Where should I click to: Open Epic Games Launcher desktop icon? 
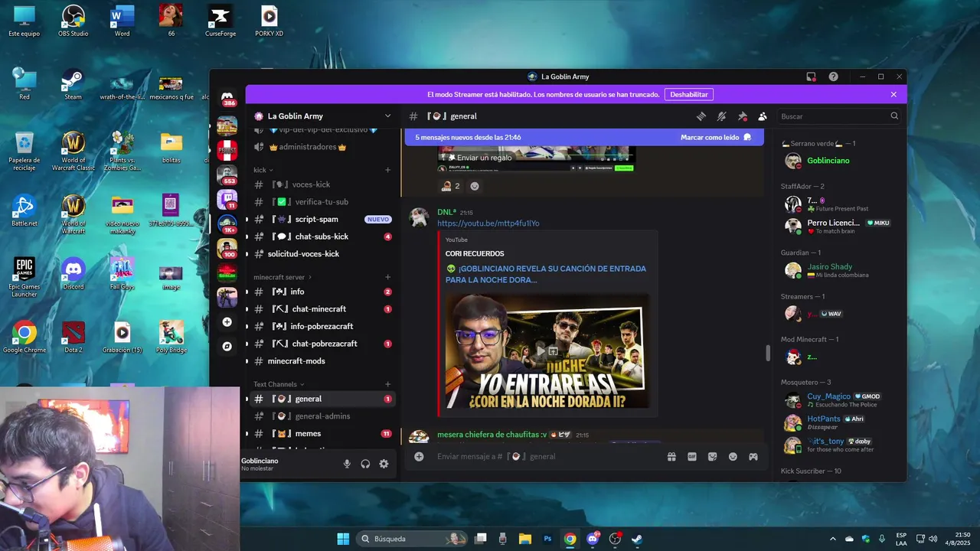pos(24,277)
